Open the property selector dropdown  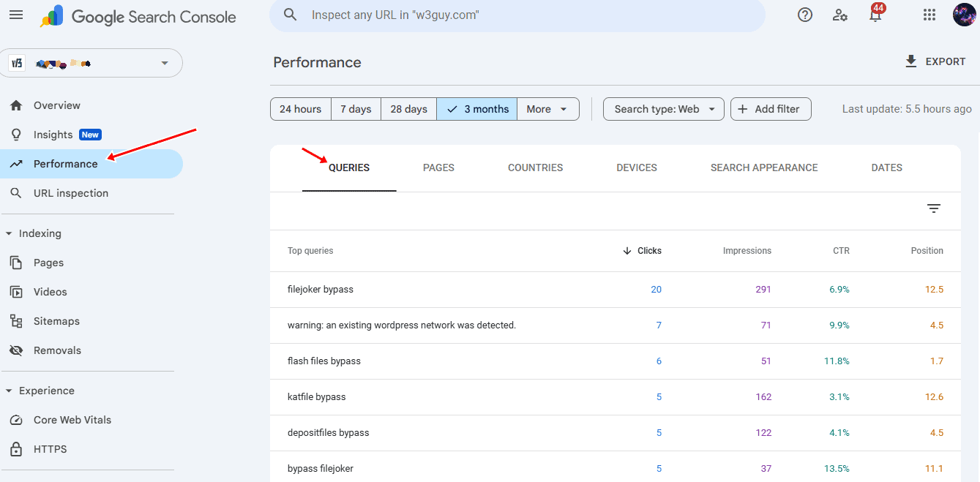click(x=95, y=63)
